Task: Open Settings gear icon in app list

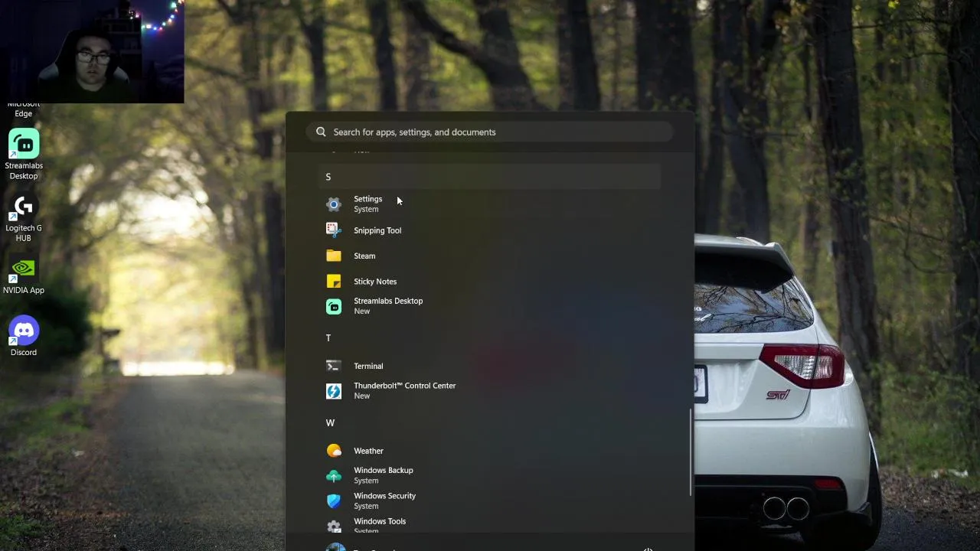Action: click(333, 204)
